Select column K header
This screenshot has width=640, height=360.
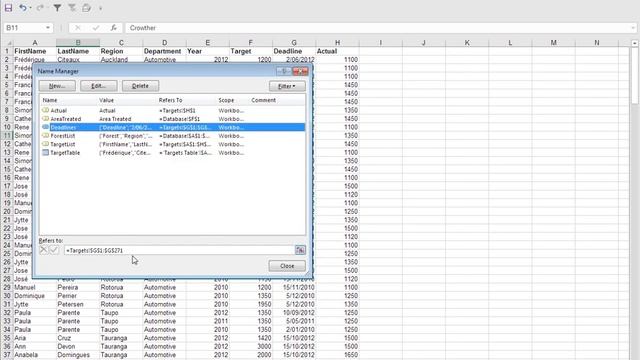[467, 42]
